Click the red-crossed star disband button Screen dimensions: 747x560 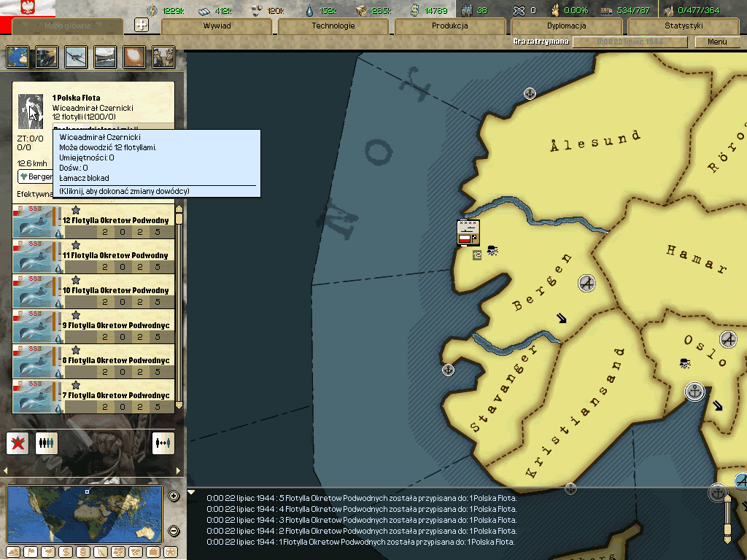coord(18,443)
